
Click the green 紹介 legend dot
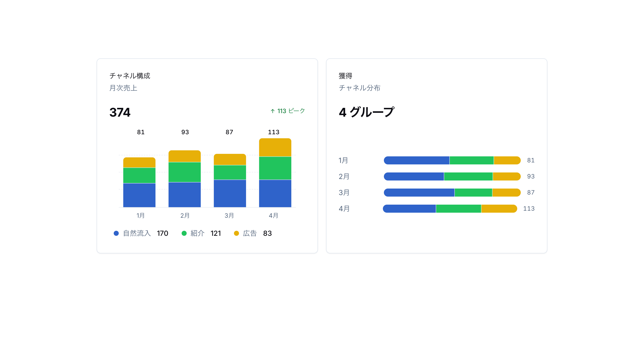pos(184,233)
